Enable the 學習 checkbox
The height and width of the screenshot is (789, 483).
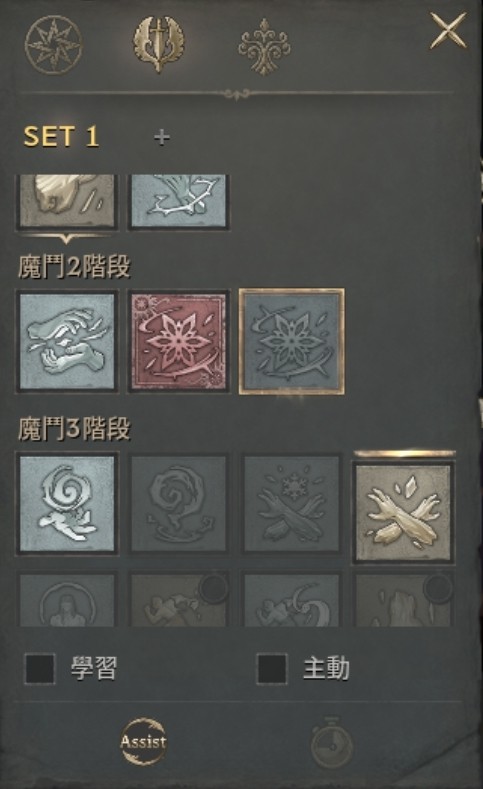pyautogui.click(x=40, y=669)
